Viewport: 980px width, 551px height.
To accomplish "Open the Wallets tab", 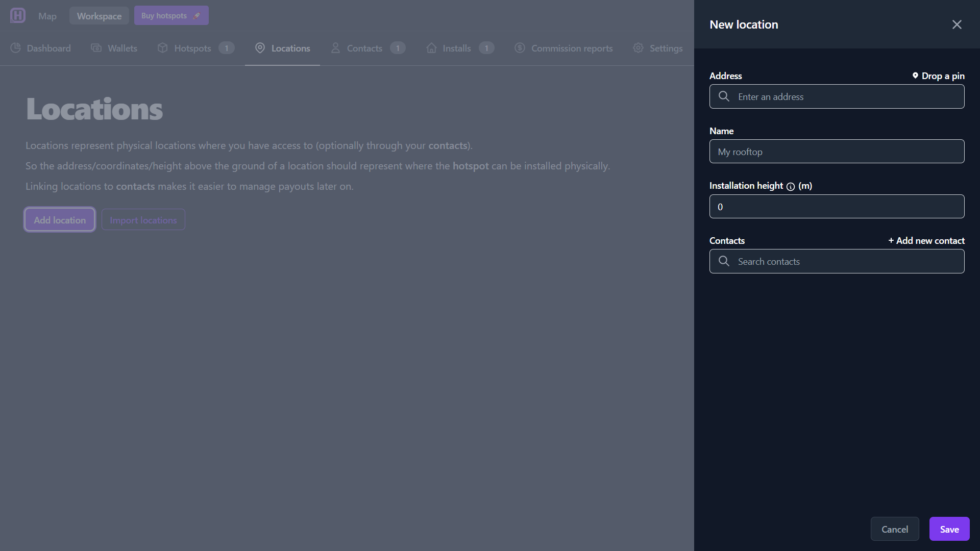I will tap(114, 48).
